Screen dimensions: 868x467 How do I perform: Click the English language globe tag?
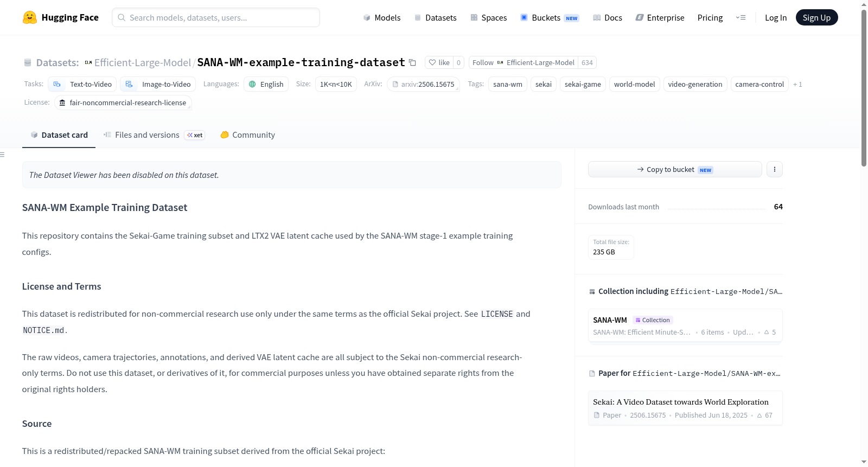click(x=266, y=84)
